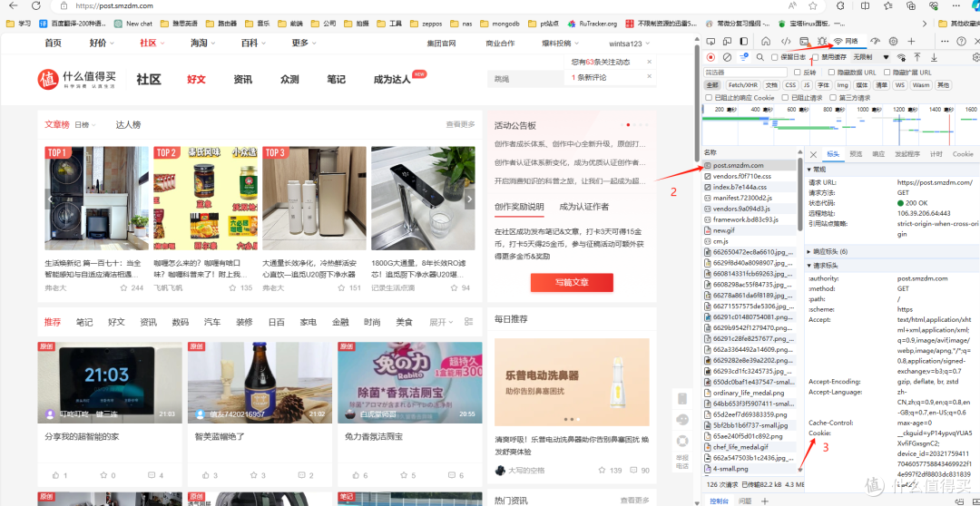This screenshot has height=506, width=980.
Task: Open DevTools Sources bug icon
Action: (x=822, y=41)
